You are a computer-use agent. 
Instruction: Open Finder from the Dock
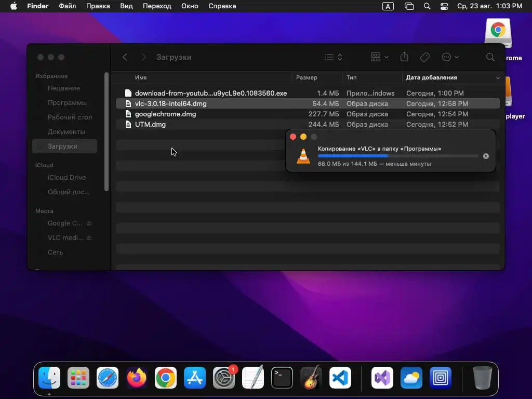pos(49,378)
